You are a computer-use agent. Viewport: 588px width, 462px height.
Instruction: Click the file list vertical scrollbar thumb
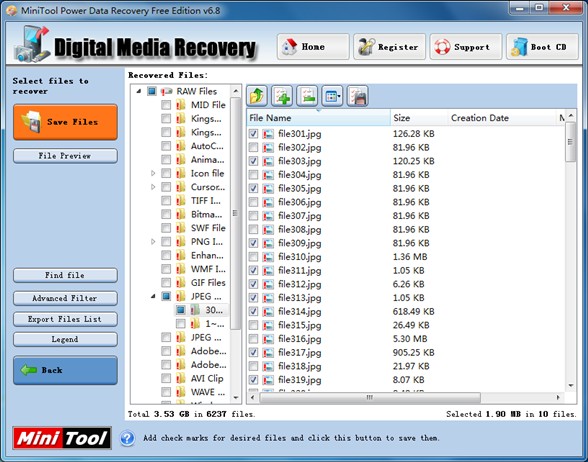570,142
